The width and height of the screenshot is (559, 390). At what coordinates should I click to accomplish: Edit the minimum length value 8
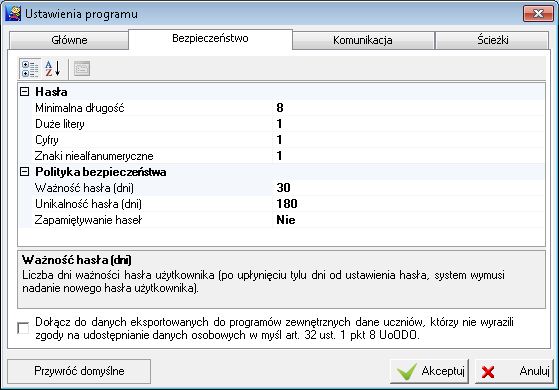tap(409, 108)
